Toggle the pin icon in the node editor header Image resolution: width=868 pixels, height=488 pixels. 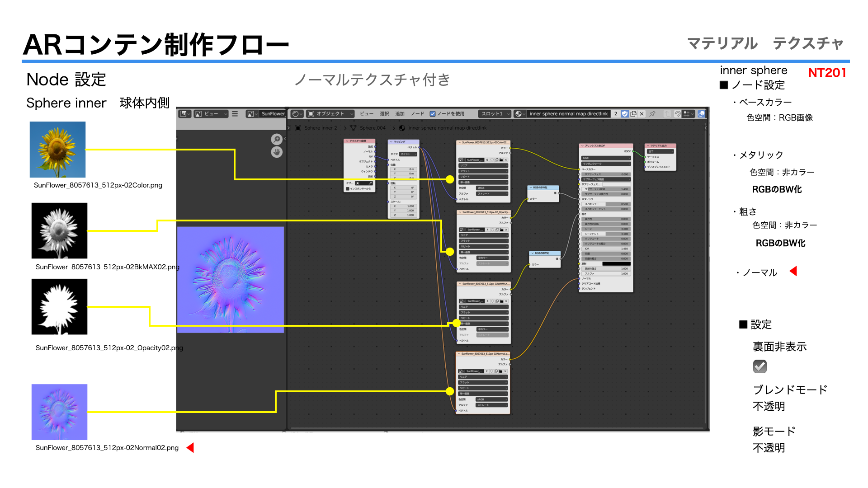tap(652, 114)
